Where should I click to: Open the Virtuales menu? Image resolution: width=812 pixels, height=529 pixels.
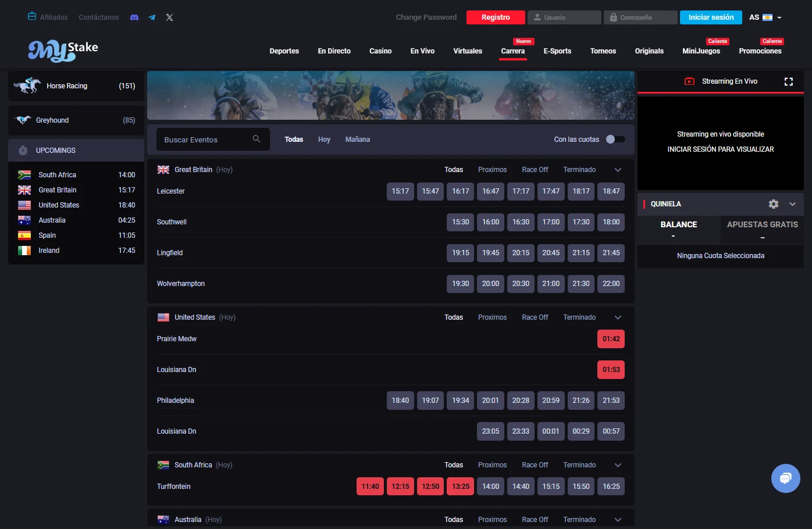(468, 51)
